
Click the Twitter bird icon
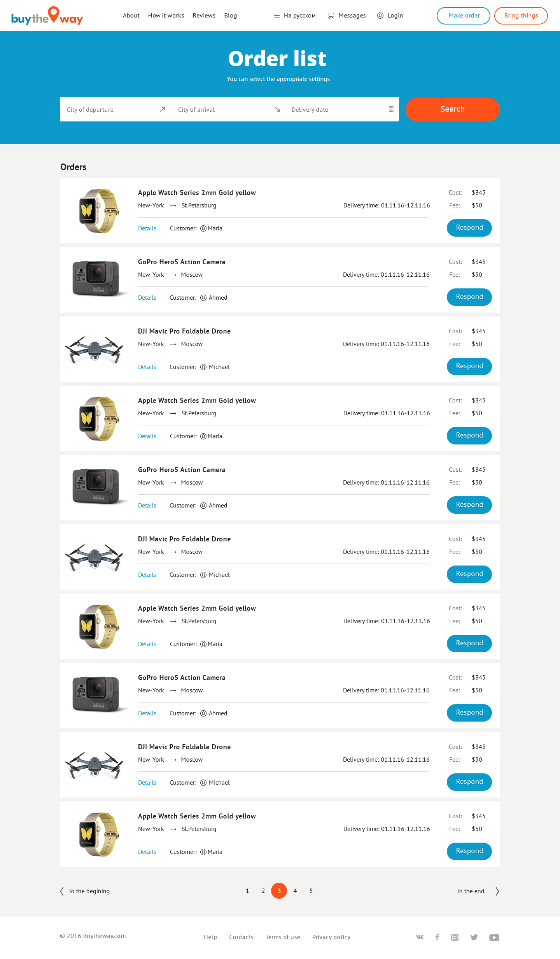click(x=474, y=937)
